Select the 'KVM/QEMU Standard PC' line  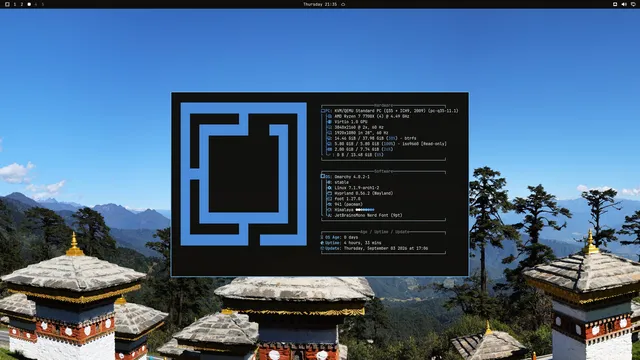pos(396,111)
